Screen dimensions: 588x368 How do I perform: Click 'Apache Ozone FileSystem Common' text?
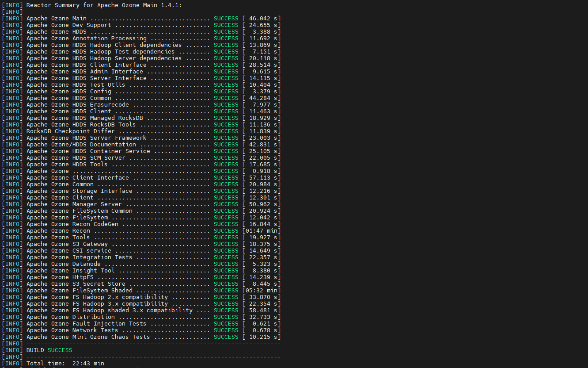click(80, 211)
